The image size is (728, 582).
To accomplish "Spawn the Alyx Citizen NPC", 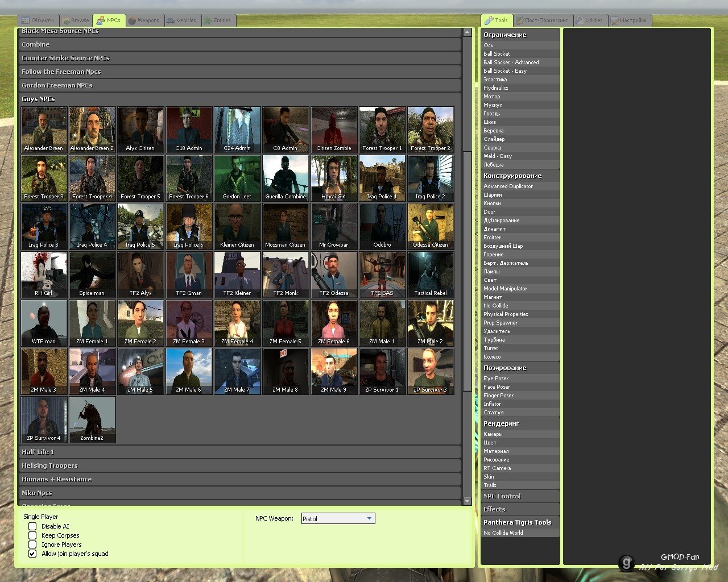I will [140, 130].
